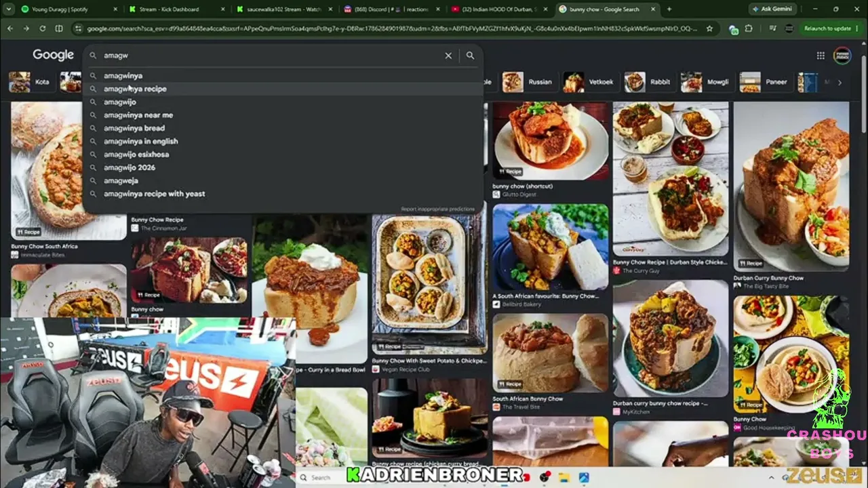Image resolution: width=868 pixels, height=488 pixels.
Task: Open 'South African Bunny Chow' Travel Bite image
Action: 551,352
